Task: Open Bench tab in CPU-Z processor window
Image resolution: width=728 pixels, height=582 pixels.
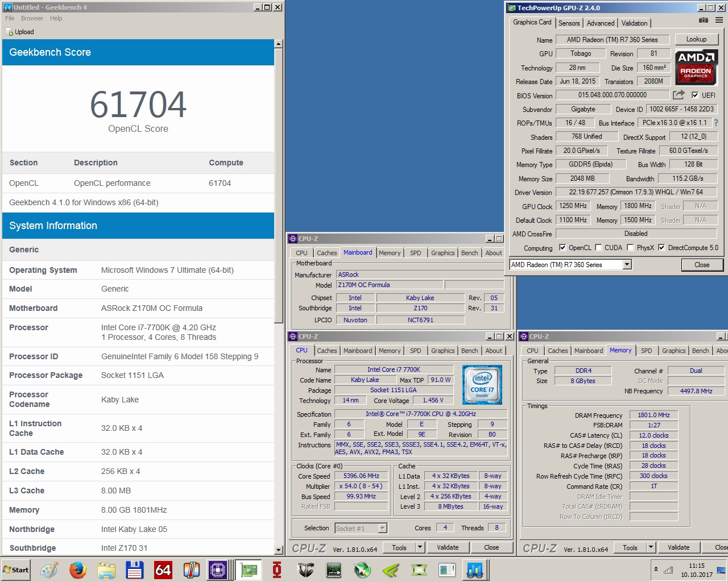Action: pos(469,351)
